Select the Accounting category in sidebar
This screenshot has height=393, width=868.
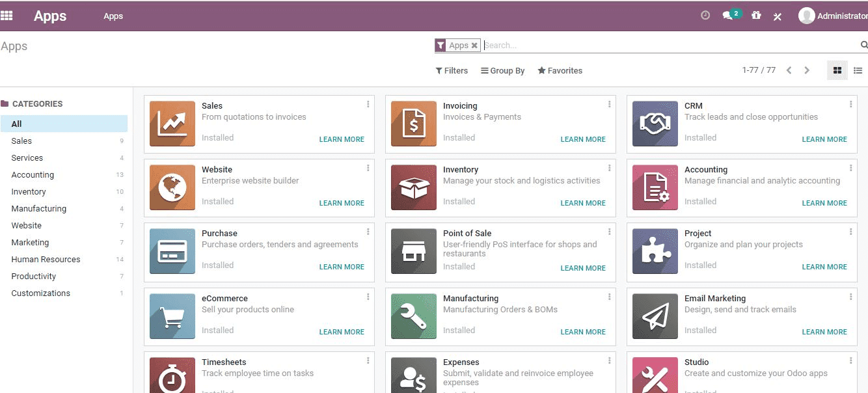(64, 174)
